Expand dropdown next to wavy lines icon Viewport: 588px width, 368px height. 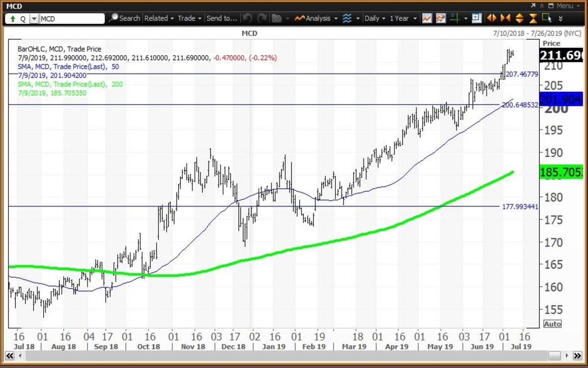pyautogui.click(x=358, y=18)
